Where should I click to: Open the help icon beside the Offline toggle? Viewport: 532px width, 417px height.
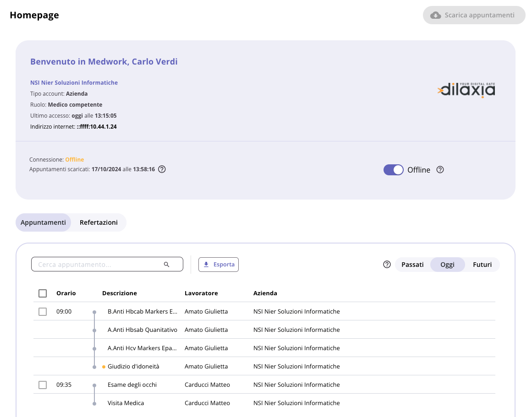440,170
